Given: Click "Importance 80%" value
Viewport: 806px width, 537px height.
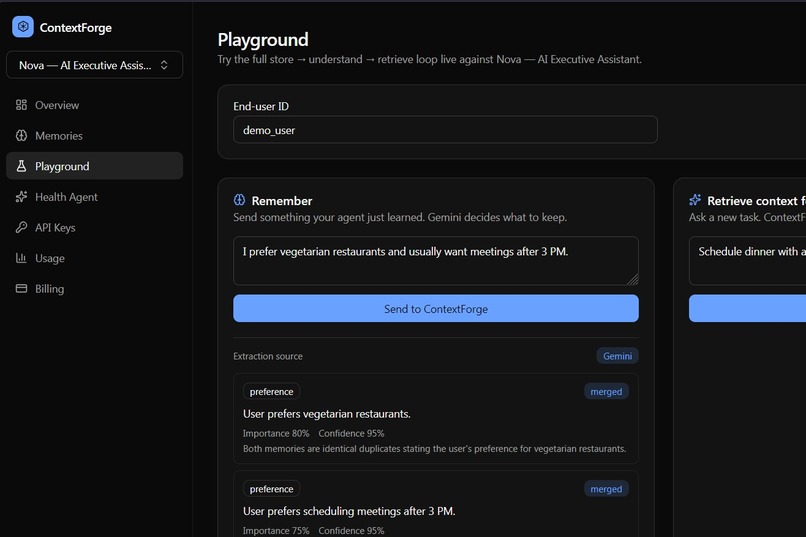Looking at the screenshot, I should (x=276, y=433).
